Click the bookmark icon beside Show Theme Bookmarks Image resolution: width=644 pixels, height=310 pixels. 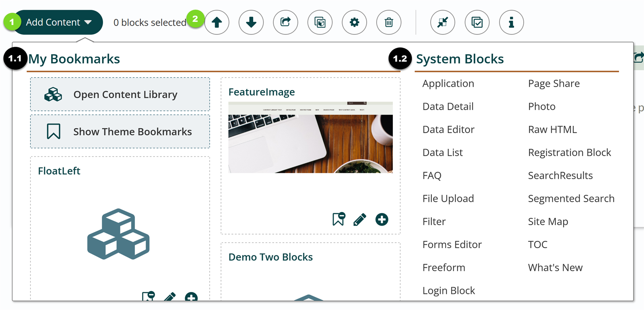coord(54,131)
